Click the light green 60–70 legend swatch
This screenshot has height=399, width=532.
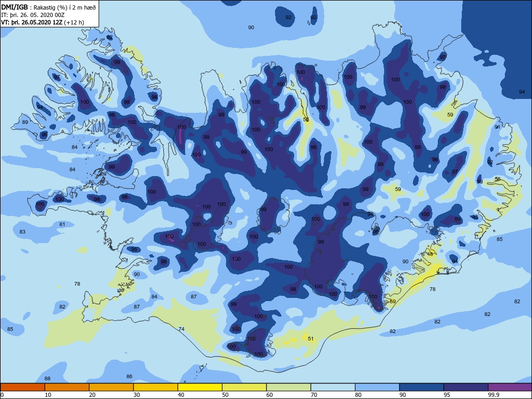click(x=288, y=387)
